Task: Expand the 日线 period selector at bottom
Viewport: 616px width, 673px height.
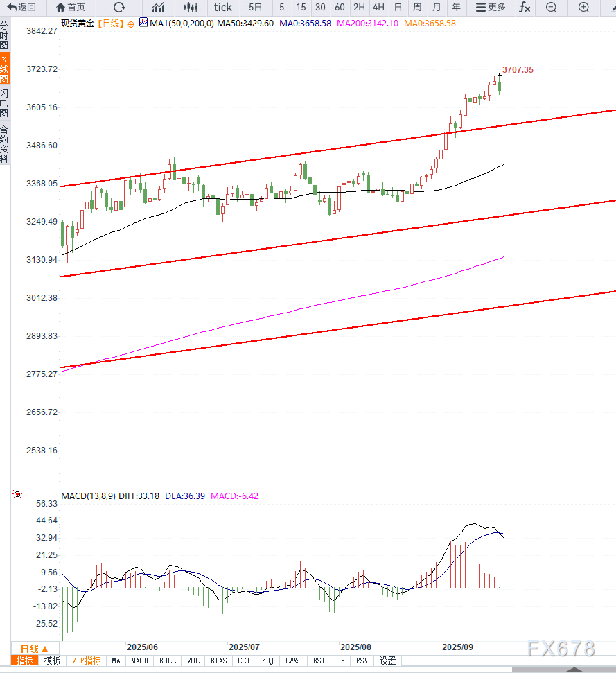Action: 33,649
